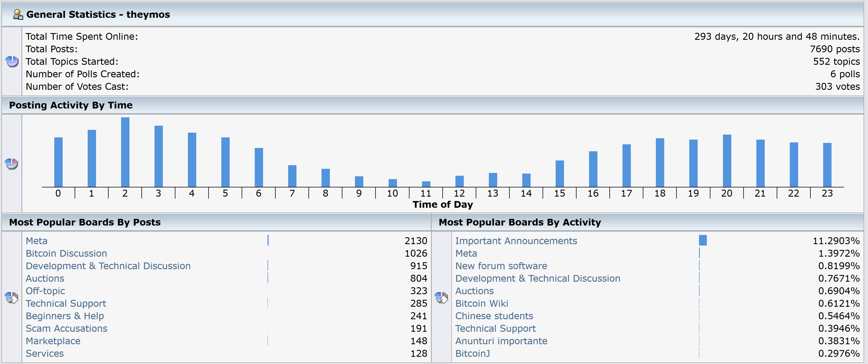Screen dimensions: 868x364
Task: Click the hour 20 bar in chart
Action: click(727, 161)
